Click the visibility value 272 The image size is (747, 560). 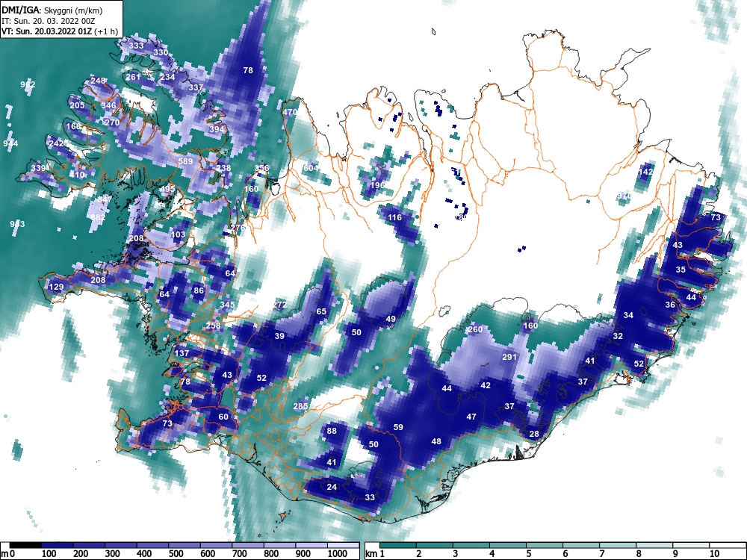[x=279, y=305]
